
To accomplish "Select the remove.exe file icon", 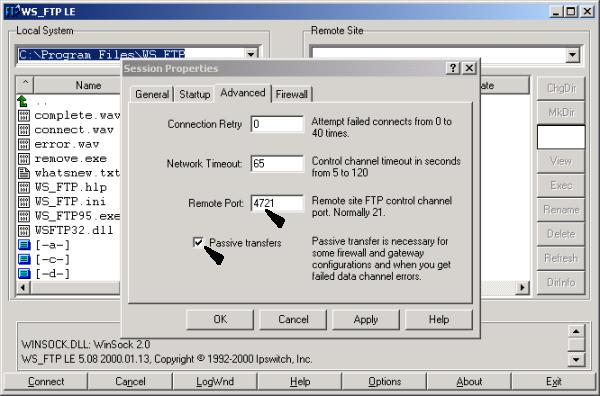I will point(24,159).
